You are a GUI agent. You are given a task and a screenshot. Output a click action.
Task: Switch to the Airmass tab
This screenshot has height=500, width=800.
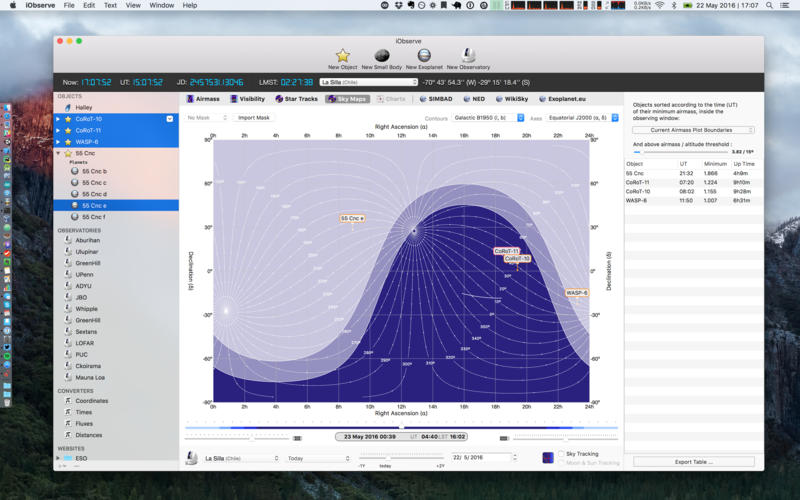[x=203, y=99]
